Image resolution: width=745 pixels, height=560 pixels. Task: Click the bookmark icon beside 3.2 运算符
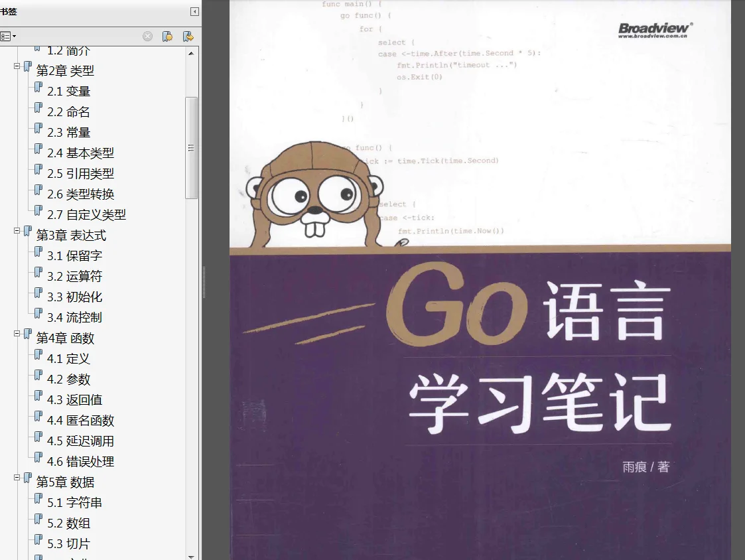[x=38, y=273]
